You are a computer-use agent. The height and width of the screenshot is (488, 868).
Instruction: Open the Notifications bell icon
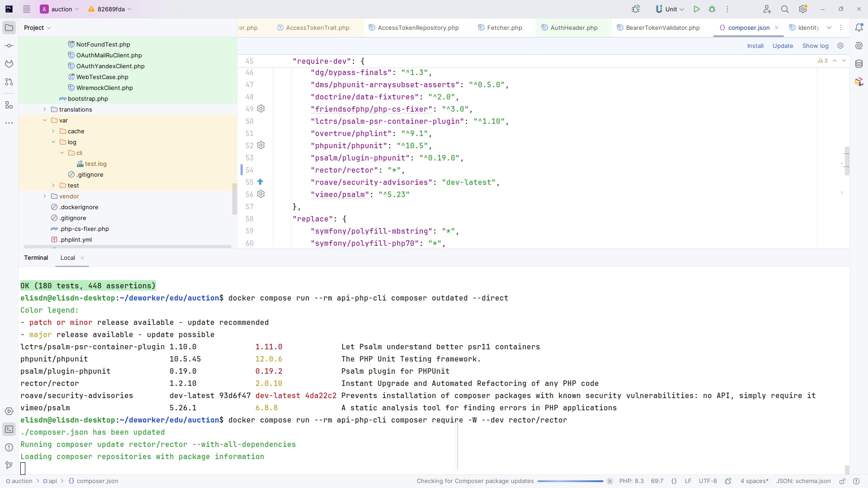[859, 28]
